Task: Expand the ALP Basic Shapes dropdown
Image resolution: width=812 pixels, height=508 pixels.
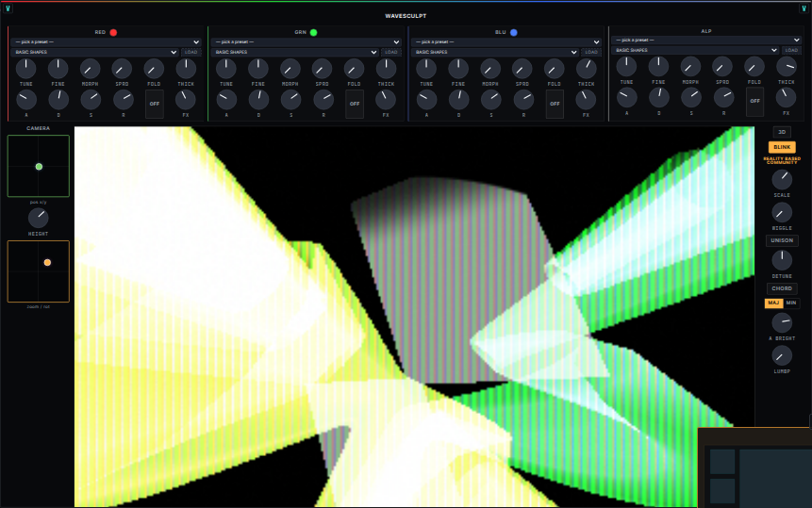Action: 695,50
